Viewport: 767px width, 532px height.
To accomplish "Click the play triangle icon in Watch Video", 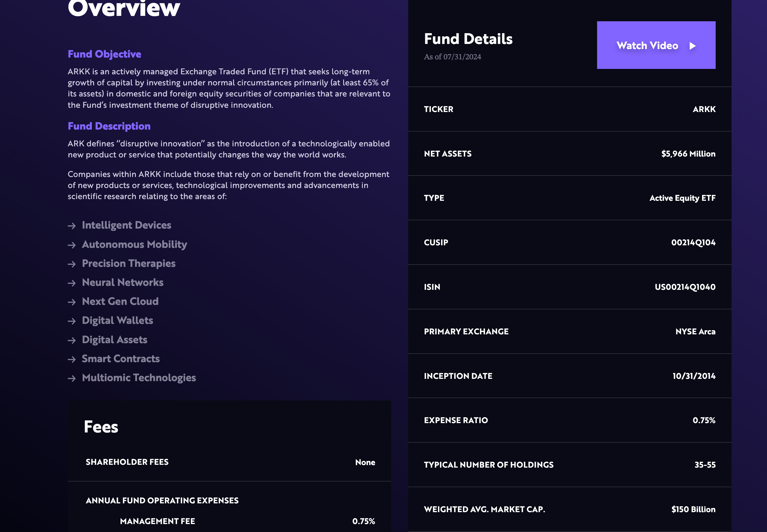I will click(x=693, y=46).
